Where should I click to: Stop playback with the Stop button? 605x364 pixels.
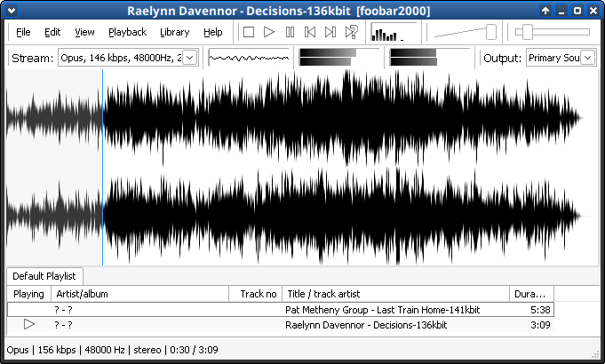(x=249, y=32)
